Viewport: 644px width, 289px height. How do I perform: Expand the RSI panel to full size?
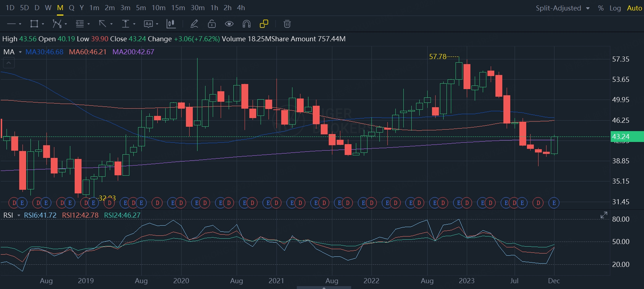point(604,215)
